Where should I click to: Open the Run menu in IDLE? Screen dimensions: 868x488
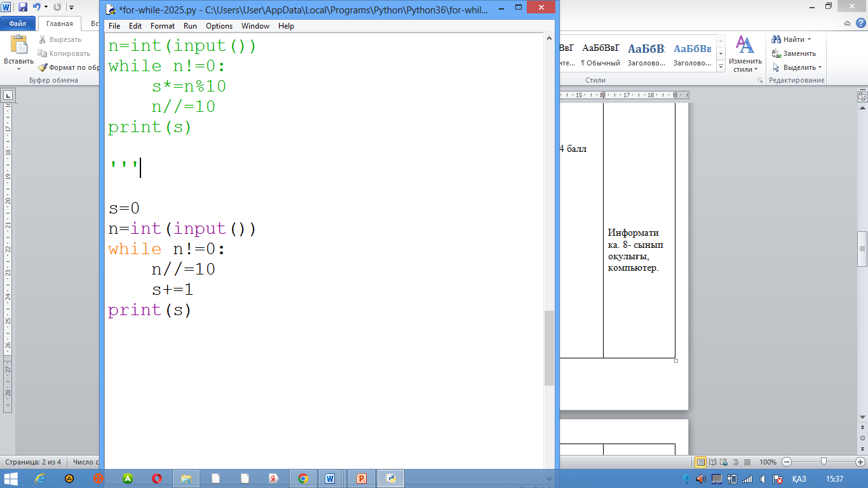[190, 26]
